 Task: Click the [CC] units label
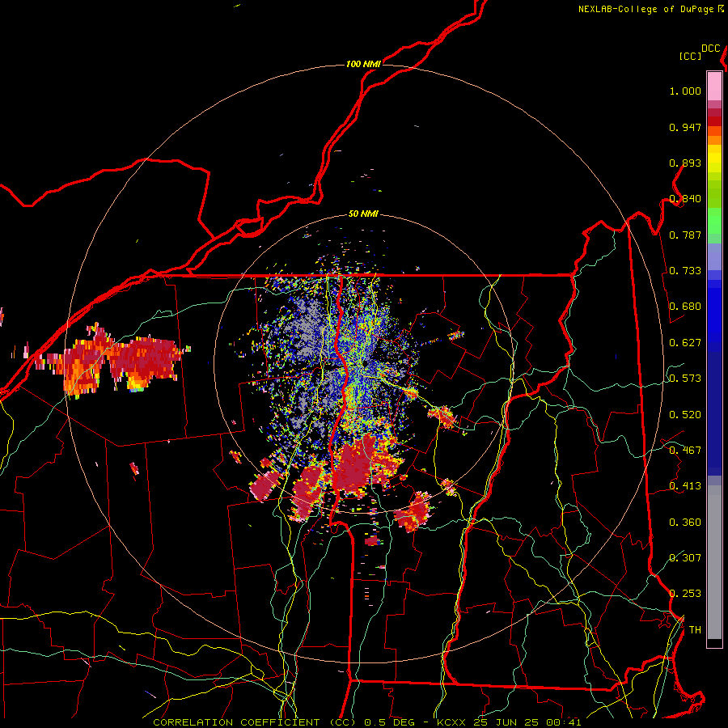(x=690, y=56)
